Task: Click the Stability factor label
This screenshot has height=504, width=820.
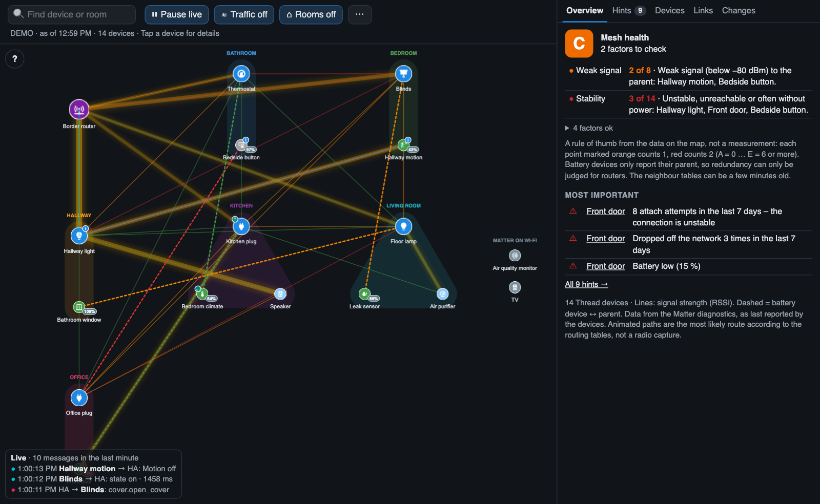Action: 590,99
